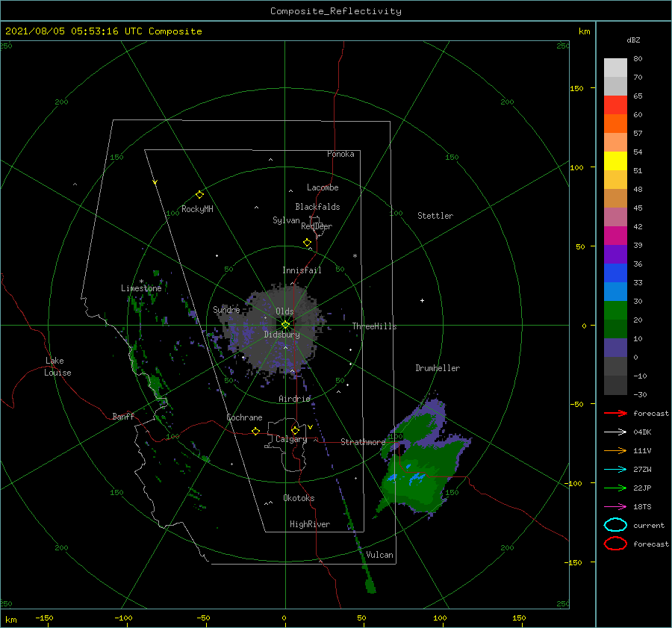Click the RockyMH label
The height and width of the screenshot is (628, 672).
197,209
